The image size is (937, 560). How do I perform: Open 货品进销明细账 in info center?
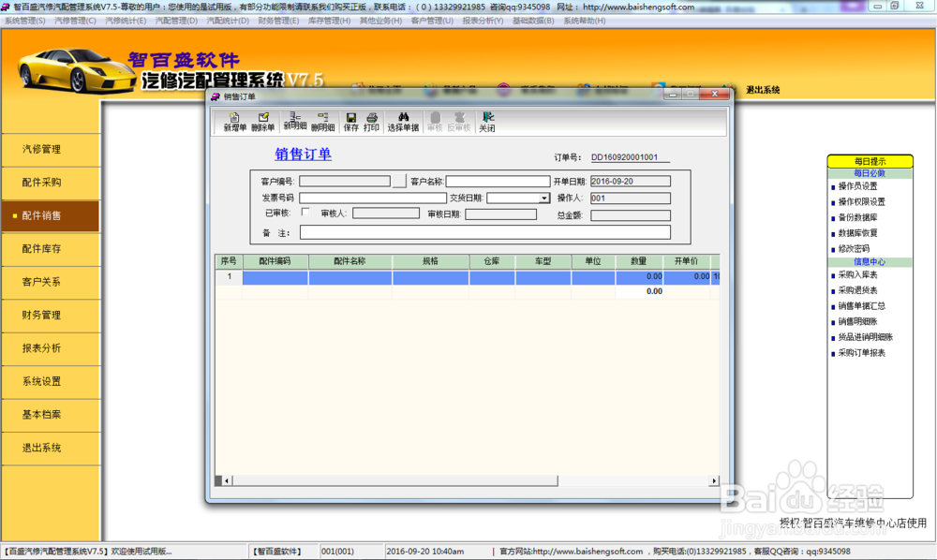(x=865, y=337)
